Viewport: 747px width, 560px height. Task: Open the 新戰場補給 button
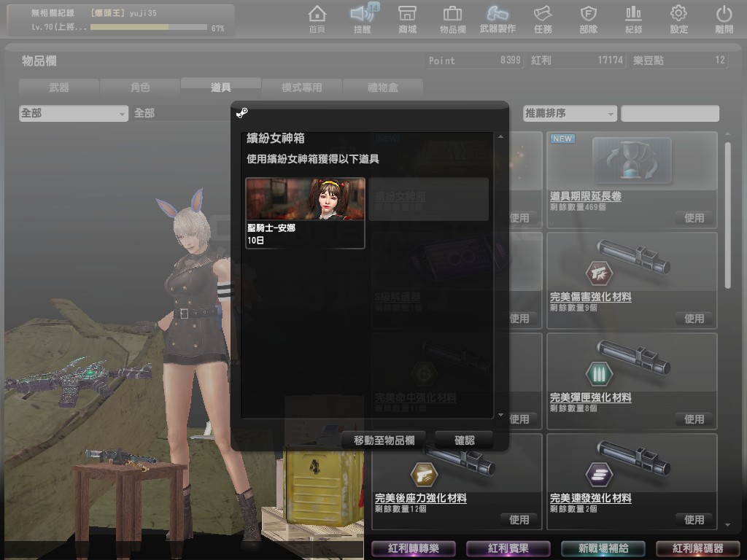[603, 548]
